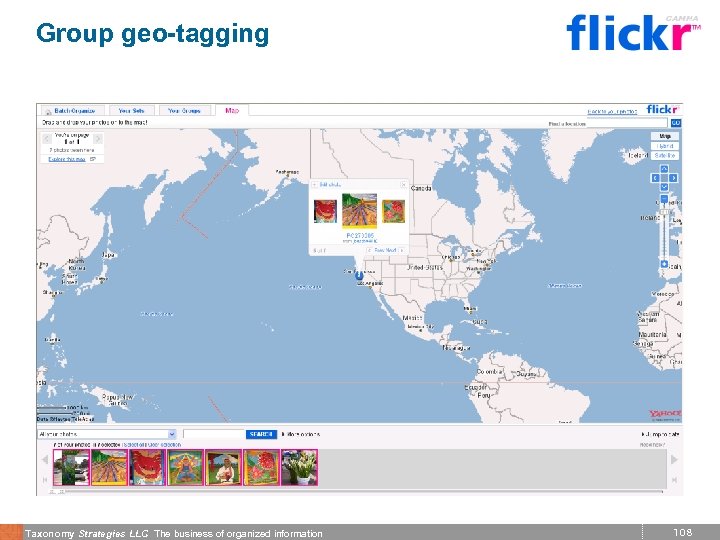The height and width of the screenshot is (540, 720).
Task: Select the white flowers bucket thumbnail
Action: pos(299,467)
